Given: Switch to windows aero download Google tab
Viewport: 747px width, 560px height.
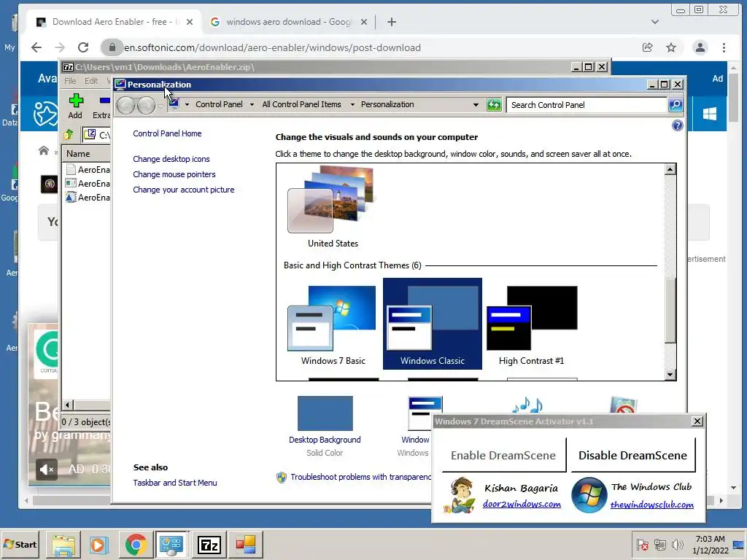Looking at the screenshot, I should tap(287, 22).
